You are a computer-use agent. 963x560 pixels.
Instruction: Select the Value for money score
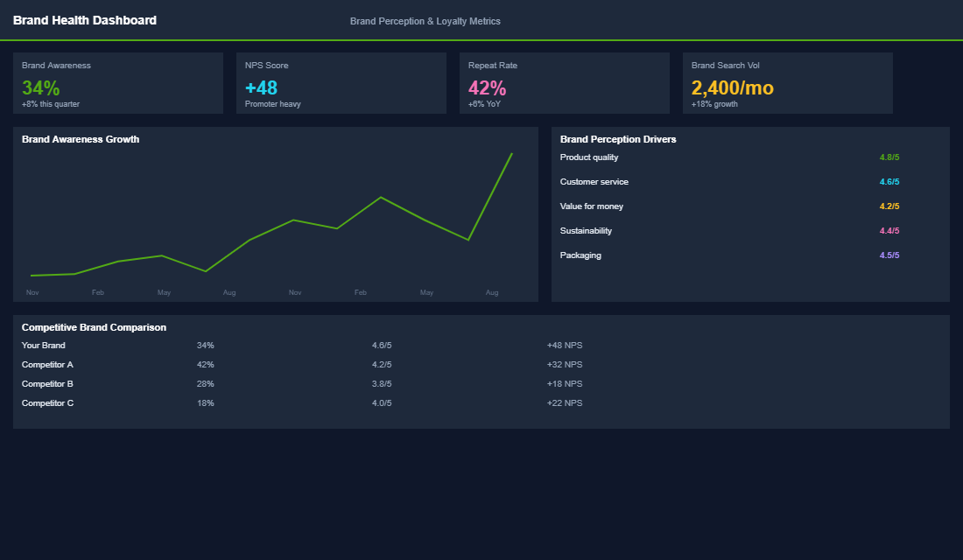tap(888, 206)
